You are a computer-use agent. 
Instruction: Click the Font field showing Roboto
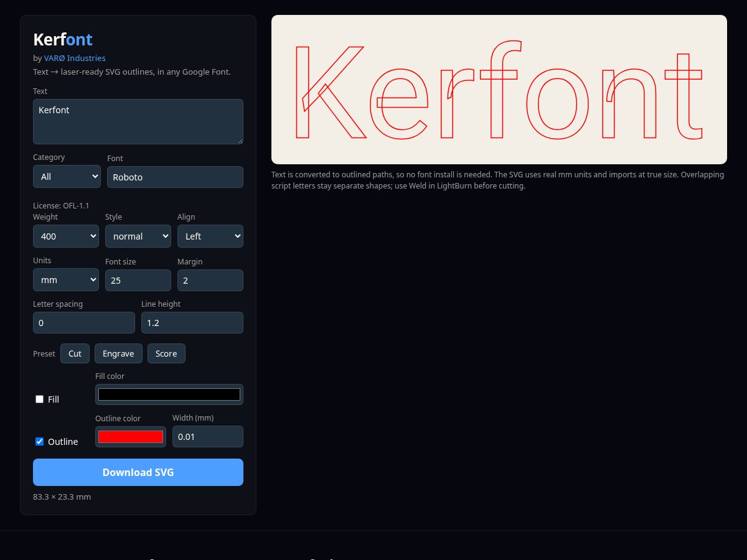175,177
